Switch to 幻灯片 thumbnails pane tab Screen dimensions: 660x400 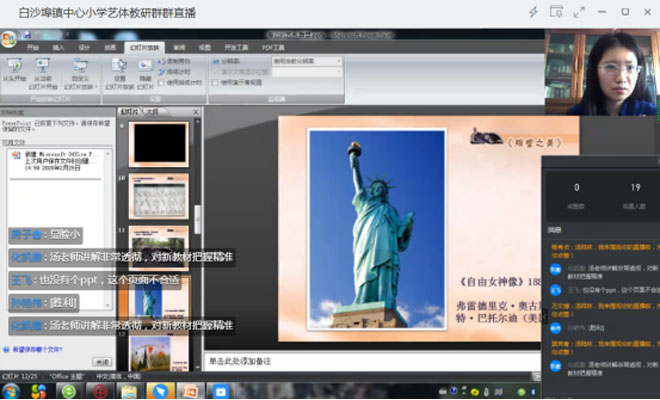pos(129,112)
